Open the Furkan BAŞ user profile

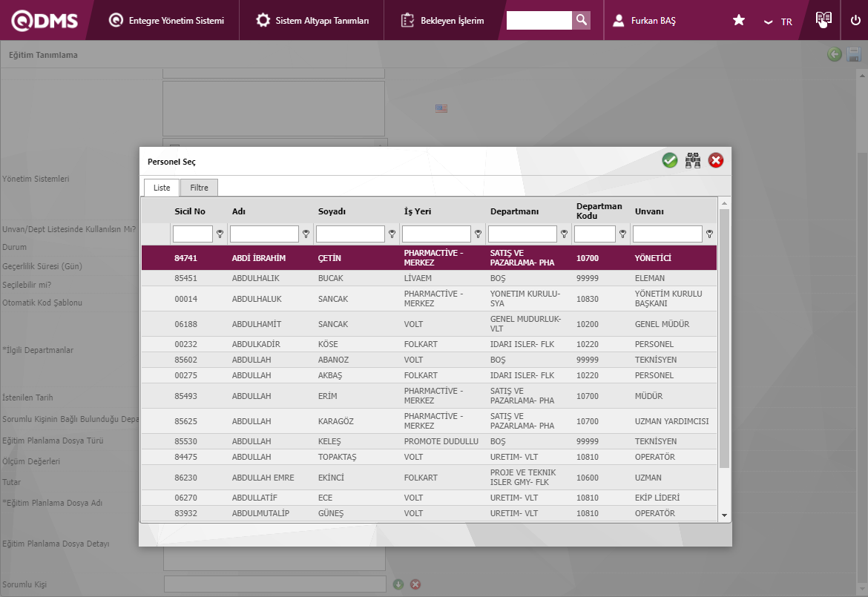[x=643, y=21]
